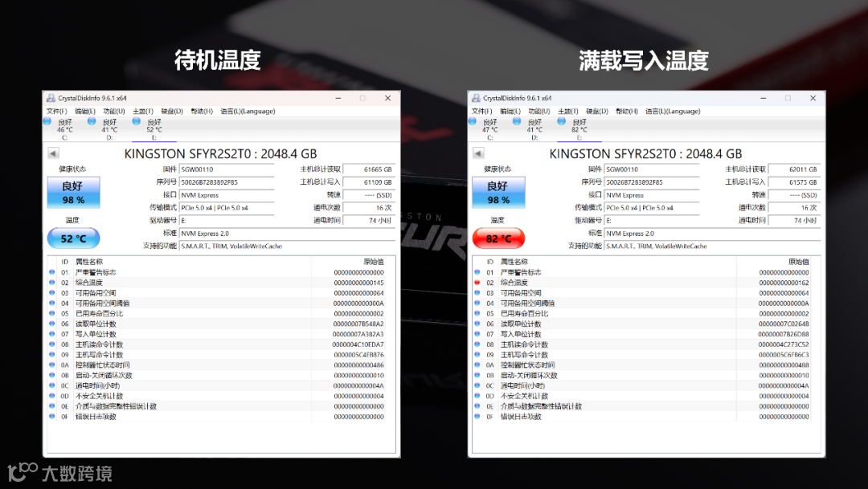Click the blue status dot for 综合温度, value 145
This screenshot has height=489, width=868.
tap(52, 283)
